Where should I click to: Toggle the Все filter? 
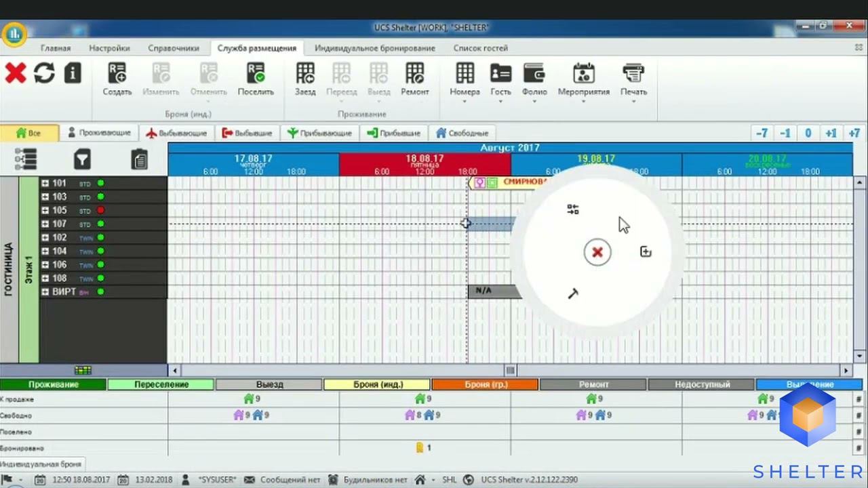tap(28, 133)
